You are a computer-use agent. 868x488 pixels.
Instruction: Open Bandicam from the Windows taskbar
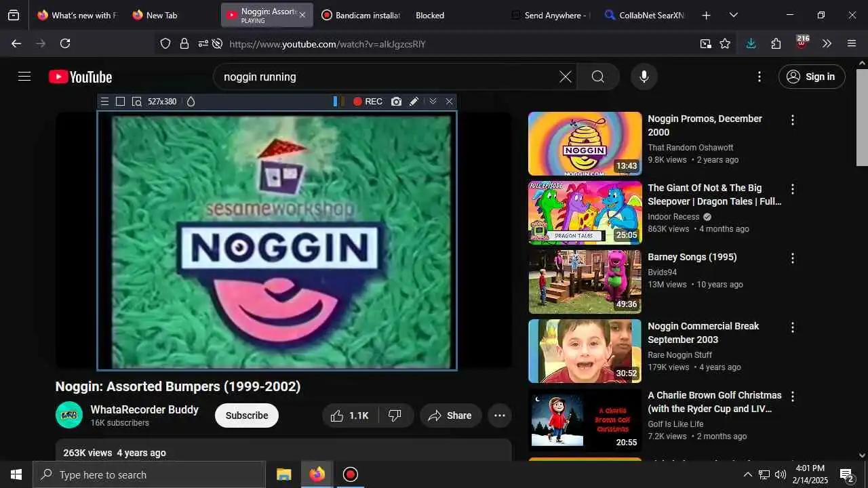click(350, 474)
